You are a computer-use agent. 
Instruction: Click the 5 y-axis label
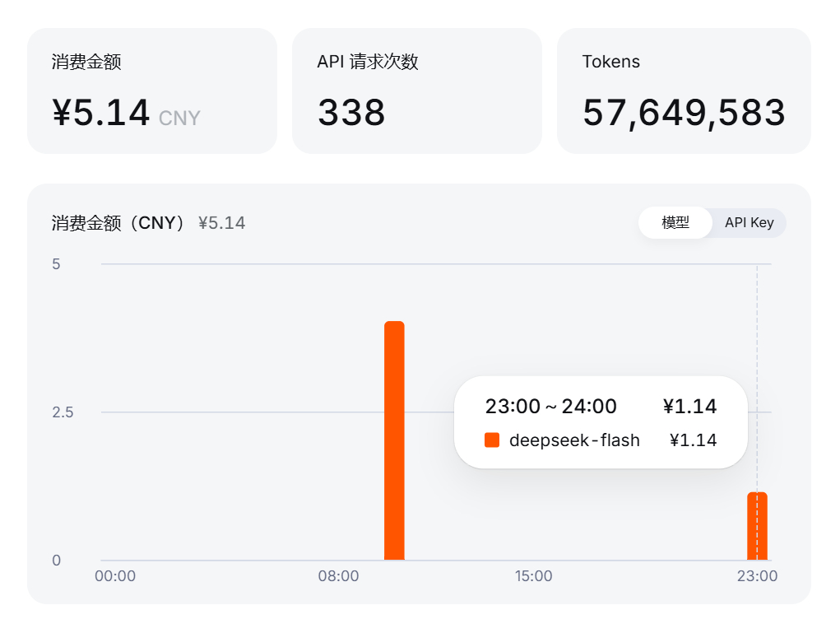(x=56, y=264)
